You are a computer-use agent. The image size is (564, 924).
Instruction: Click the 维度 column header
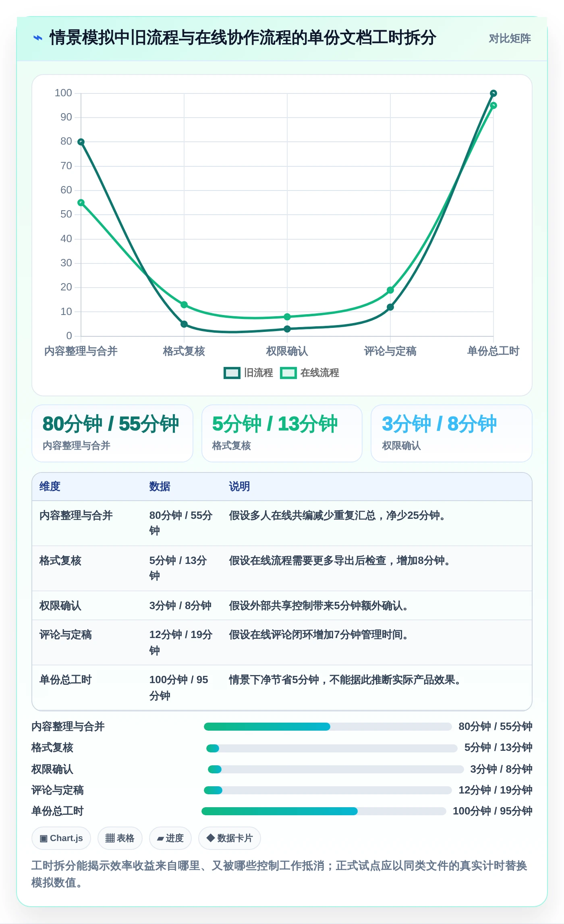[x=50, y=487]
